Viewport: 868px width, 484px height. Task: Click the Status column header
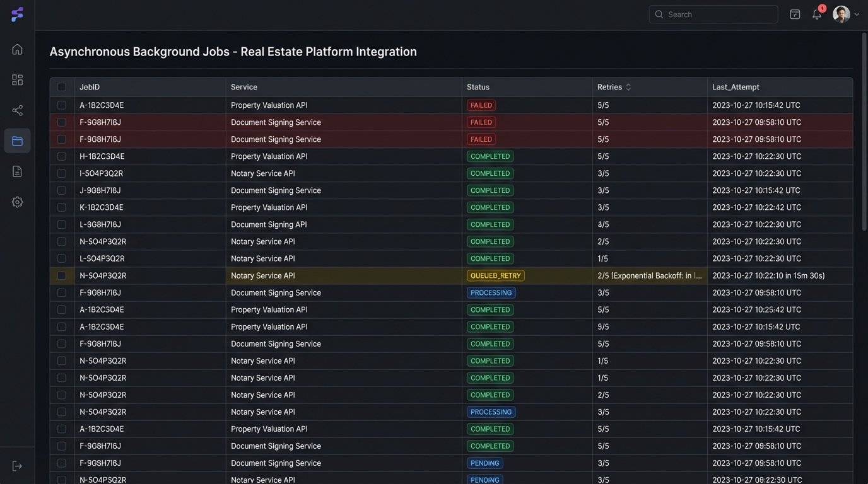coord(478,86)
